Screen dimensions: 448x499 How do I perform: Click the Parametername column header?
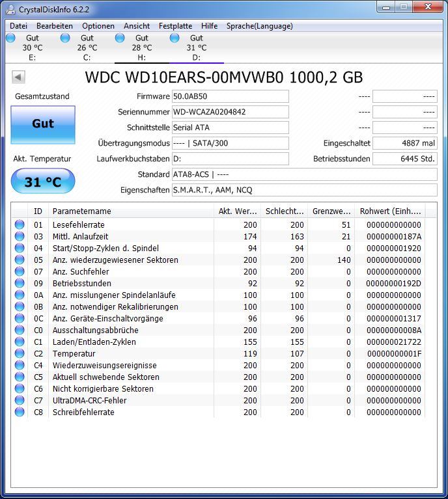pyautogui.click(x=131, y=211)
